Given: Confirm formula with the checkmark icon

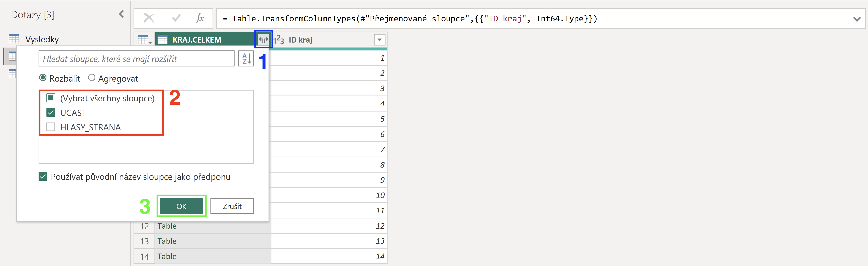Looking at the screenshot, I should pos(176,18).
